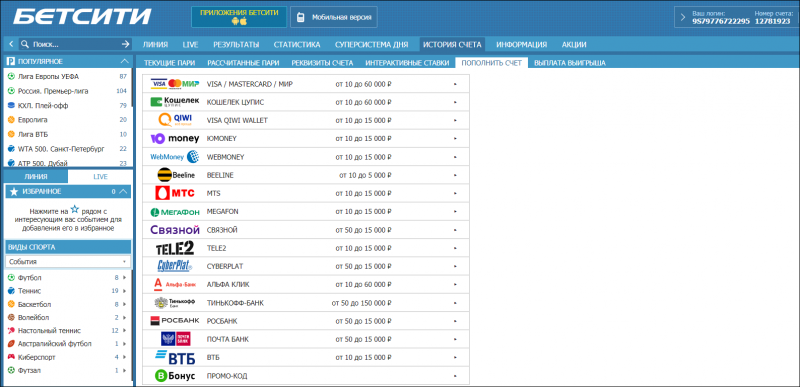Collapse the ПОПУЛЯРНОЕ section

(124, 61)
